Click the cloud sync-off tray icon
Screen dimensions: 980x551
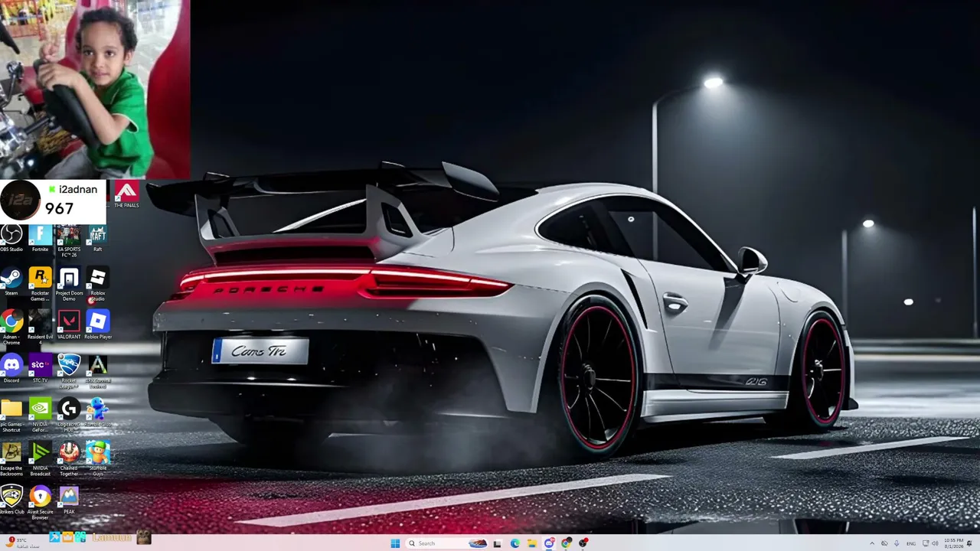click(x=884, y=543)
